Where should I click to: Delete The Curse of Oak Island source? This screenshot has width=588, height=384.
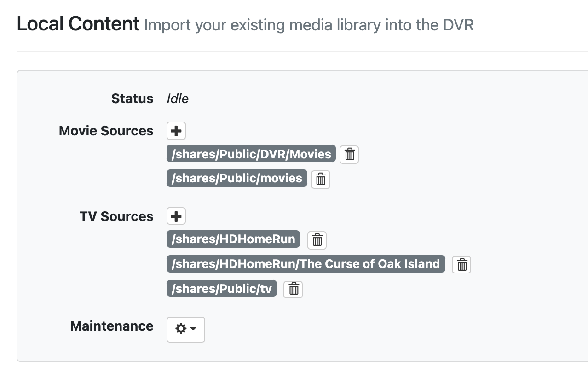tap(461, 265)
